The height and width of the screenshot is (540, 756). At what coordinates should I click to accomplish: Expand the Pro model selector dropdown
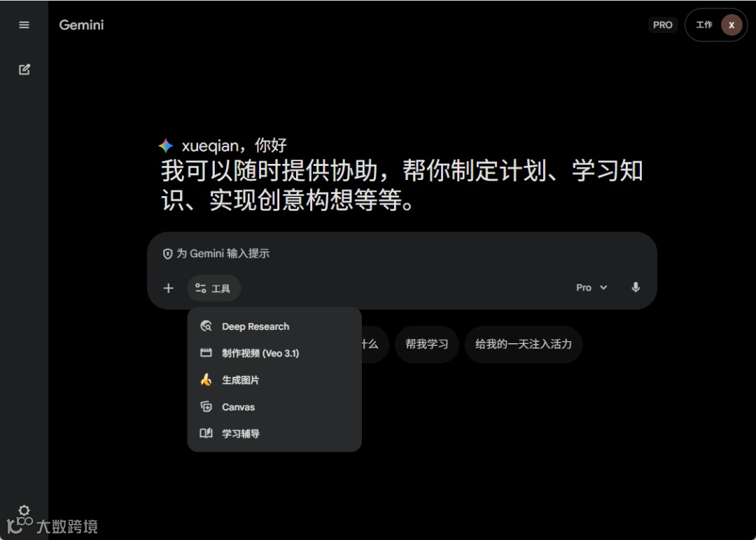point(591,288)
